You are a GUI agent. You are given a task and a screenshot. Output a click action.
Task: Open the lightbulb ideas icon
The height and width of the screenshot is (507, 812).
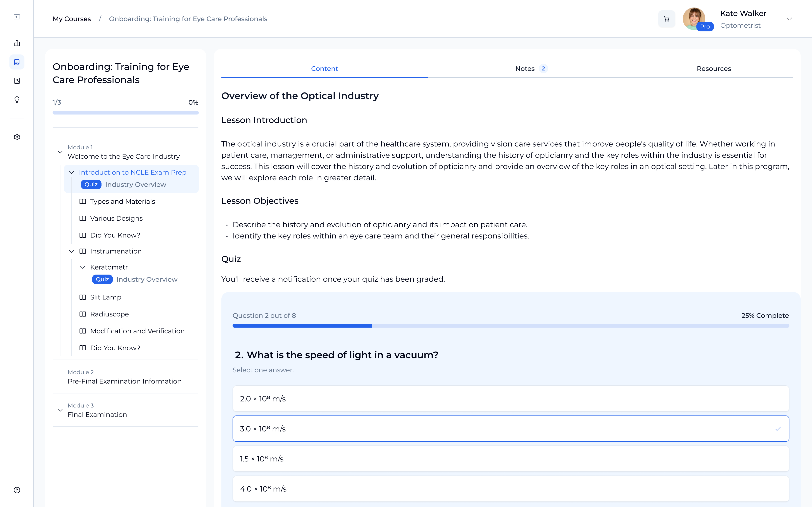pyautogui.click(x=17, y=100)
